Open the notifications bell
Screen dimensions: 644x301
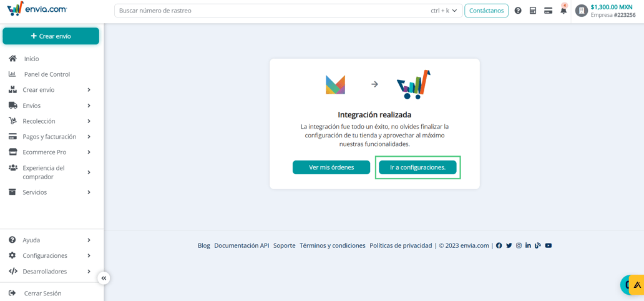click(563, 10)
